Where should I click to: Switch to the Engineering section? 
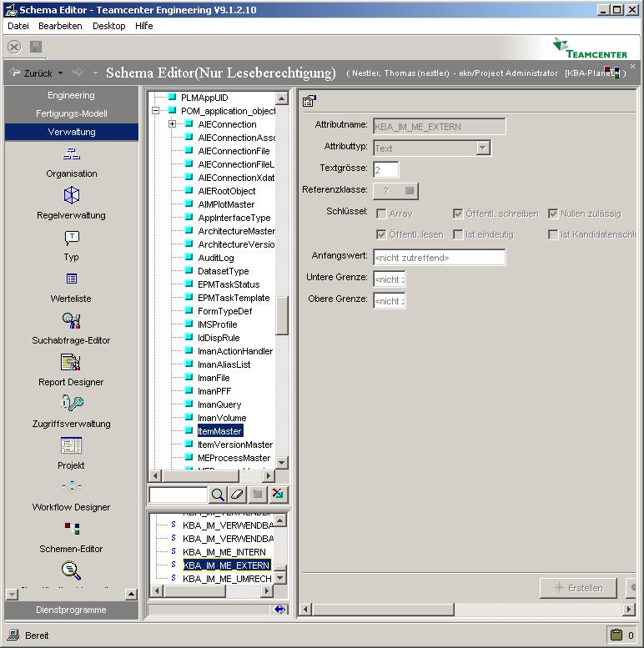coord(72,95)
